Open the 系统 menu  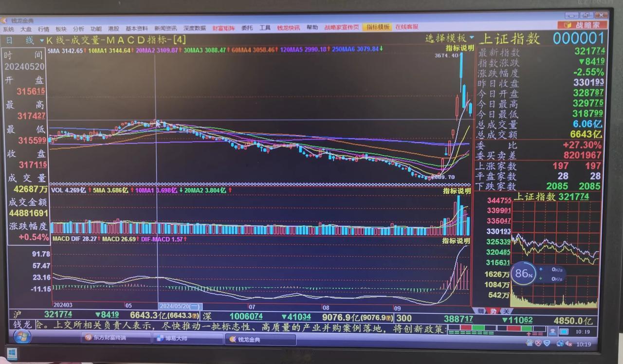click(x=8, y=29)
